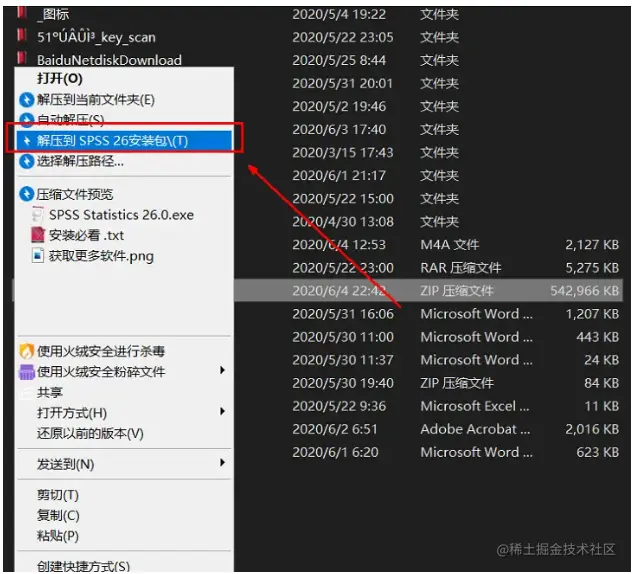Select 剪切(T) from the menu

58,495
